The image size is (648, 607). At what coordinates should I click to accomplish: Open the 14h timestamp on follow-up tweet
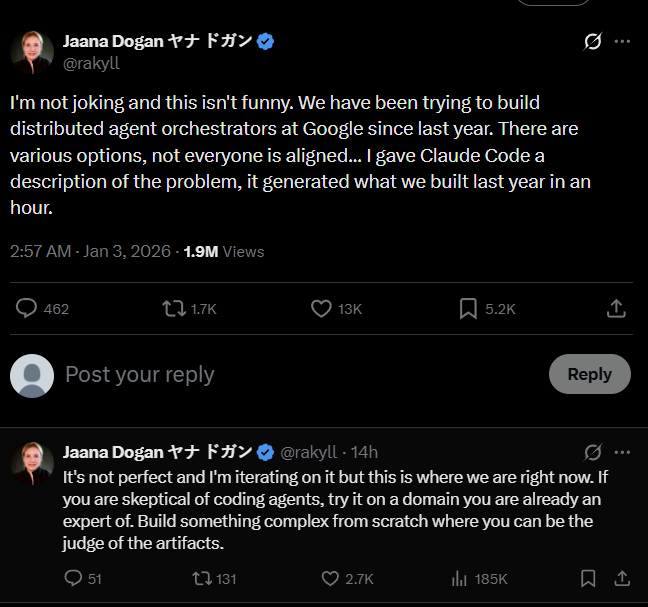(x=366, y=452)
